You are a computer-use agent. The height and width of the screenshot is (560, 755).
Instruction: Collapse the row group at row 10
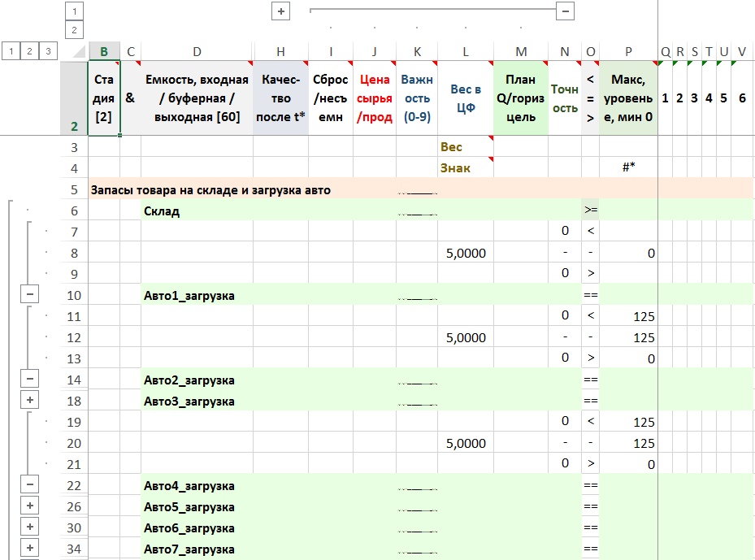pos(30,296)
